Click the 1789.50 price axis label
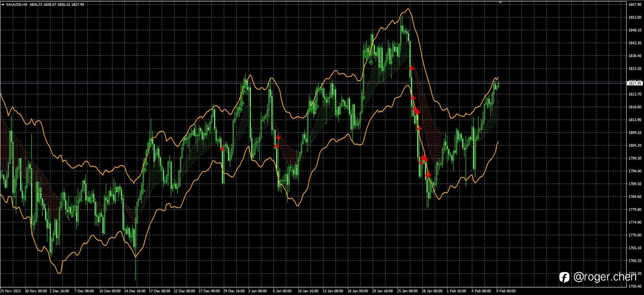 coord(634,184)
